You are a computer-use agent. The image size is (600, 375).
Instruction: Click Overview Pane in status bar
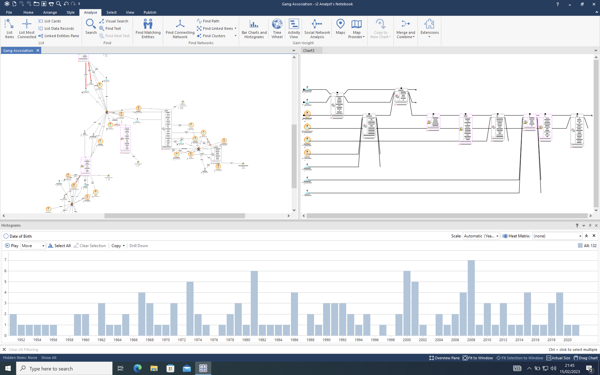click(444, 358)
